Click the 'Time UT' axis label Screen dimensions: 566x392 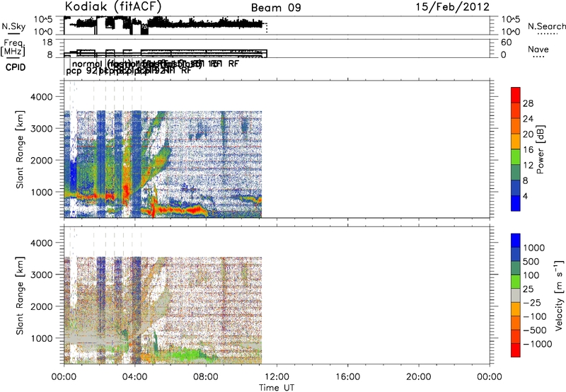[277, 388]
